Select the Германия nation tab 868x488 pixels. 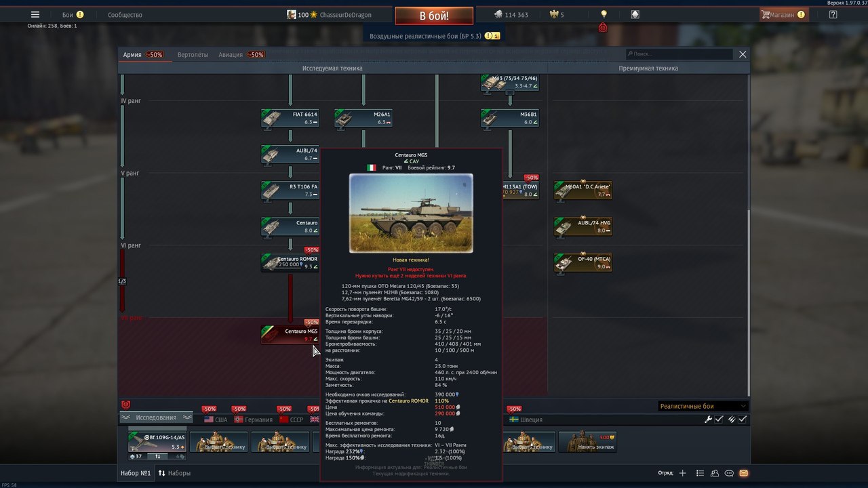(253, 420)
